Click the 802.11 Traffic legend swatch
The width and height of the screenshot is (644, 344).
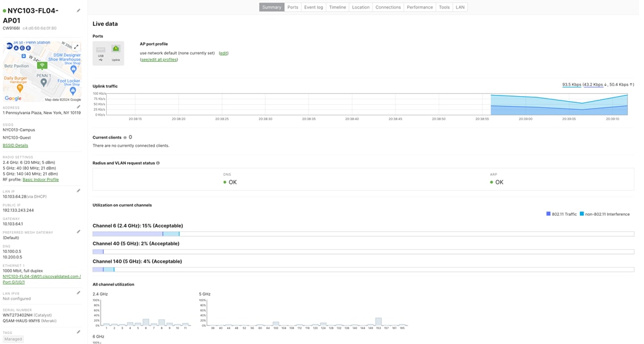(548, 214)
